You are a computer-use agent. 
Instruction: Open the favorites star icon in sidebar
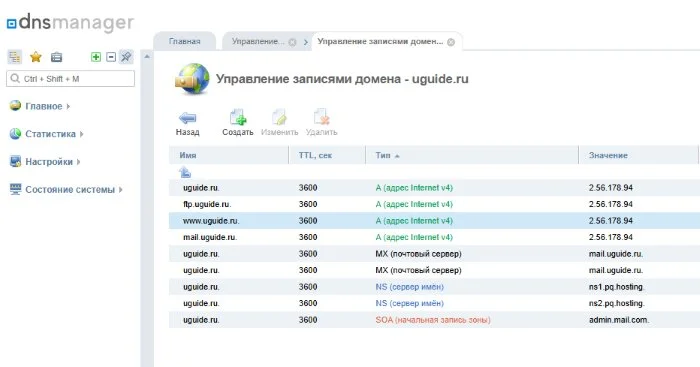[x=36, y=57]
